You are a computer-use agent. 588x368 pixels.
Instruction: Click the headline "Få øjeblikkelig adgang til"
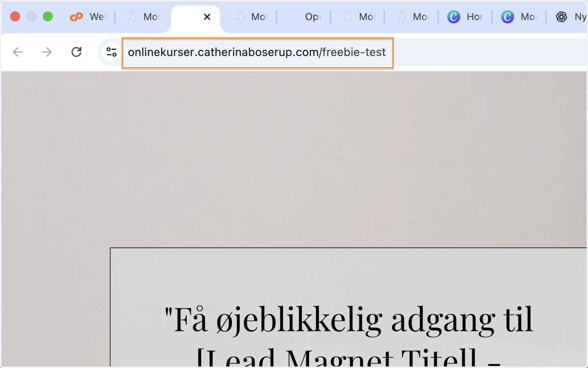pyautogui.click(x=348, y=319)
